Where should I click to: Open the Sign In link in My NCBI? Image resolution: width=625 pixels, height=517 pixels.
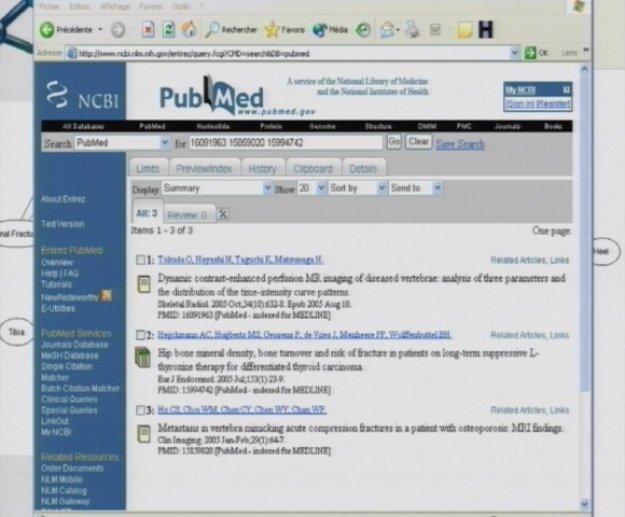520,104
